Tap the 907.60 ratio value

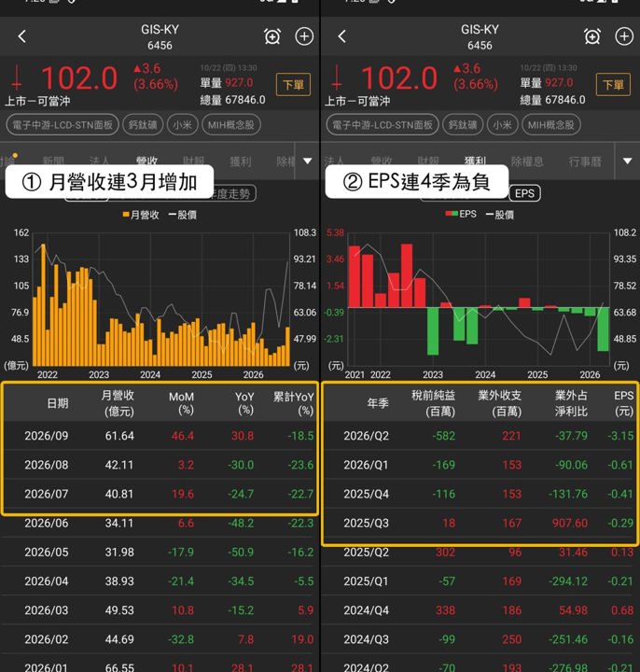(570, 524)
